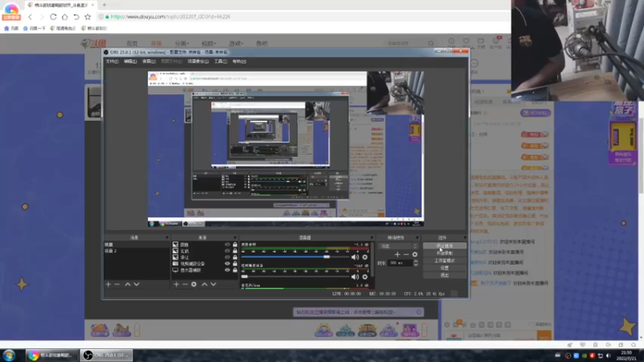Move selected source up in Sources panel

tap(204, 284)
